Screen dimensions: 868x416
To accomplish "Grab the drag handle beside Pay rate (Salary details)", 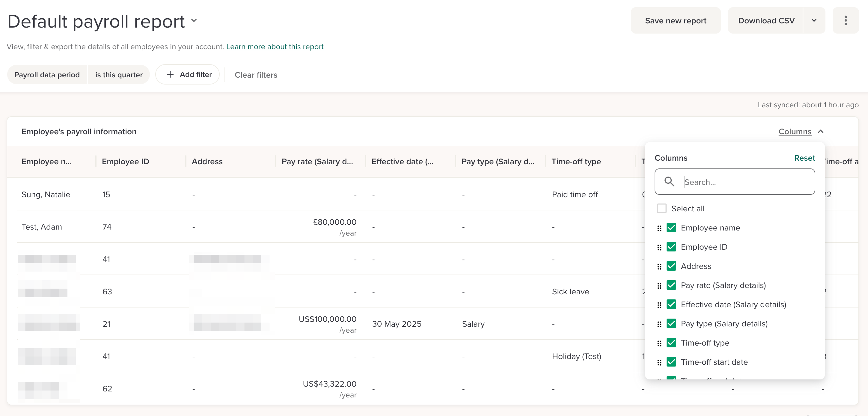I will (x=659, y=286).
